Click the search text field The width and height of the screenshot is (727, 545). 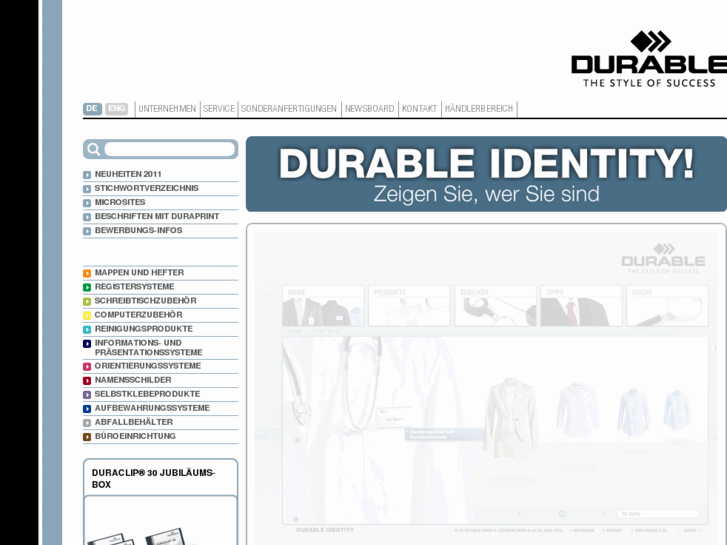coord(170,149)
